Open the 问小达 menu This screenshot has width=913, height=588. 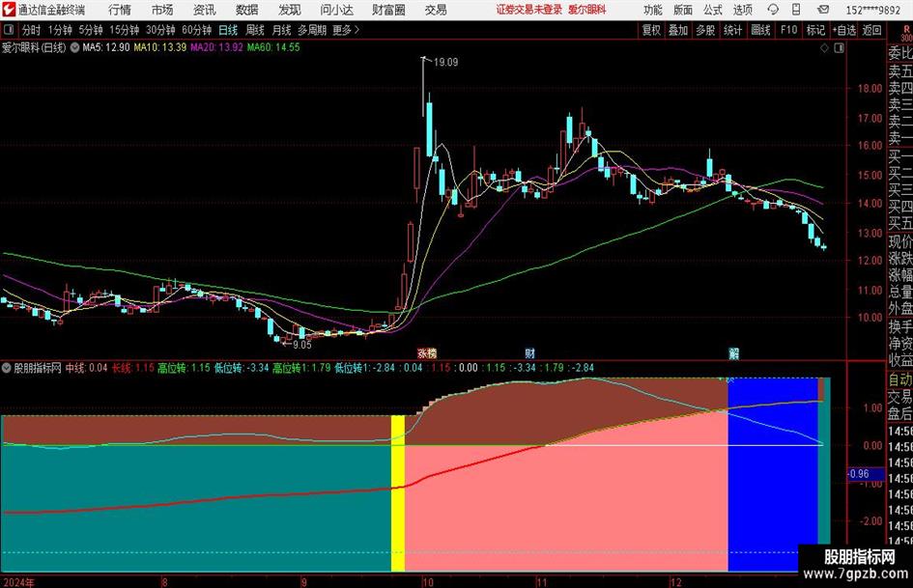point(336,10)
